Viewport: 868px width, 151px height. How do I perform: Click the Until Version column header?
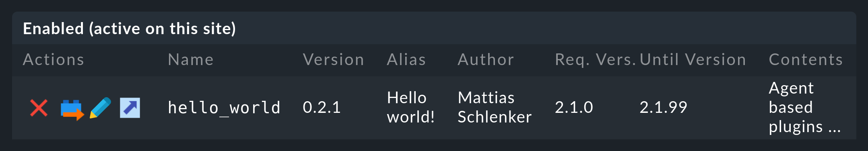693,60
